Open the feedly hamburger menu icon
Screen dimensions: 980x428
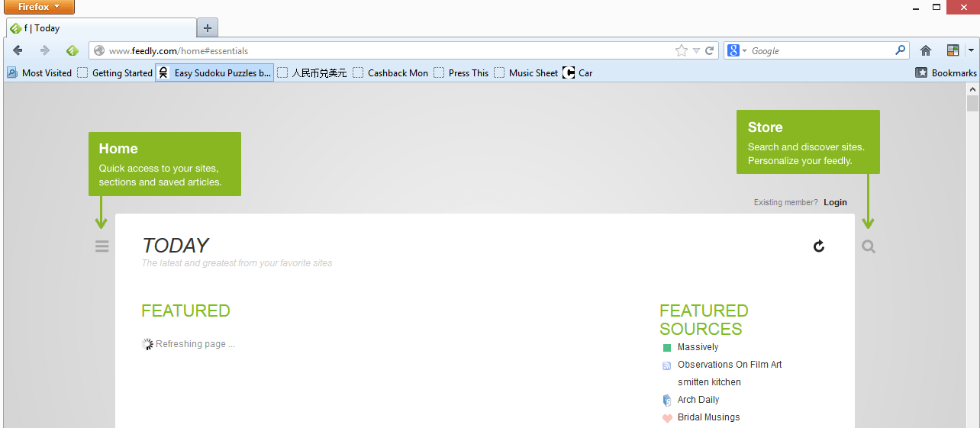point(102,246)
